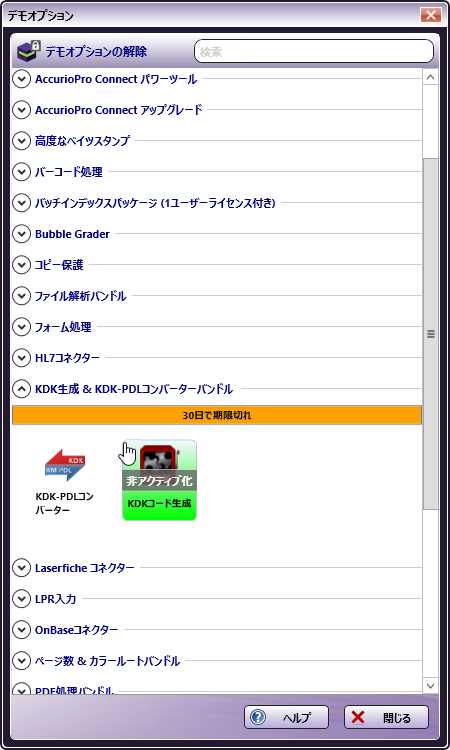450x750 pixels.
Task: Expand the Bubble Grader section
Action: 22,234
